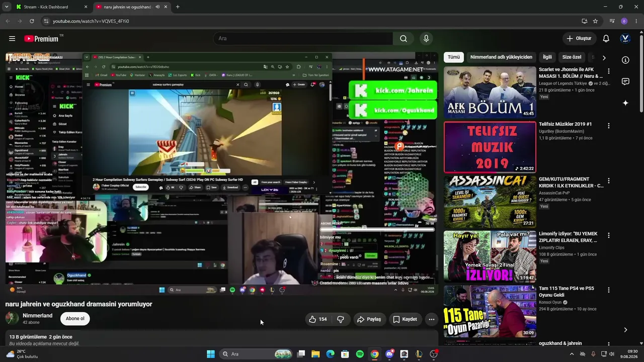Click the sparkle icon in right side rail
Screen dimensions: 644x362
(625, 103)
